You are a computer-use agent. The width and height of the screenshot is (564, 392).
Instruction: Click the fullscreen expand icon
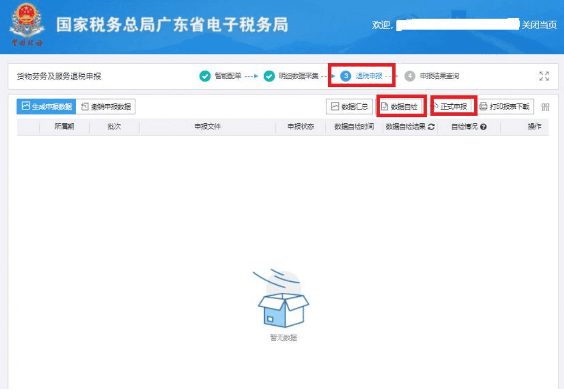(x=544, y=76)
